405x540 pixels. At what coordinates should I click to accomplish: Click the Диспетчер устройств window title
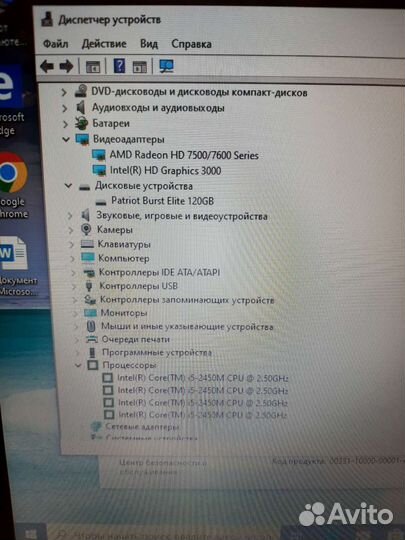pyautogui.click(x=110, y=20)
